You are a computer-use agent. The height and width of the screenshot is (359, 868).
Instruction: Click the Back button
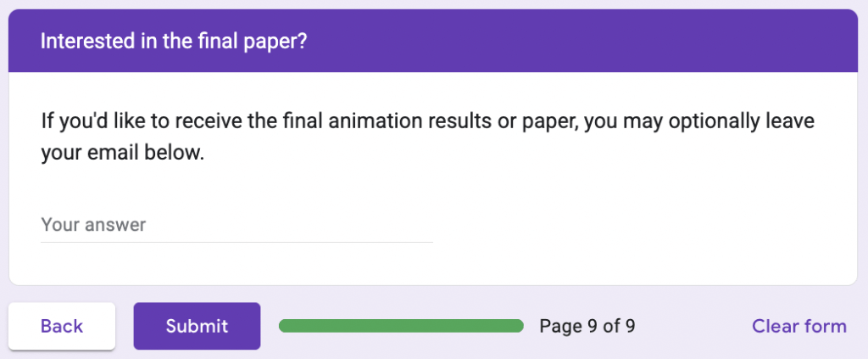pyautogui.click(x=62, y=326)
